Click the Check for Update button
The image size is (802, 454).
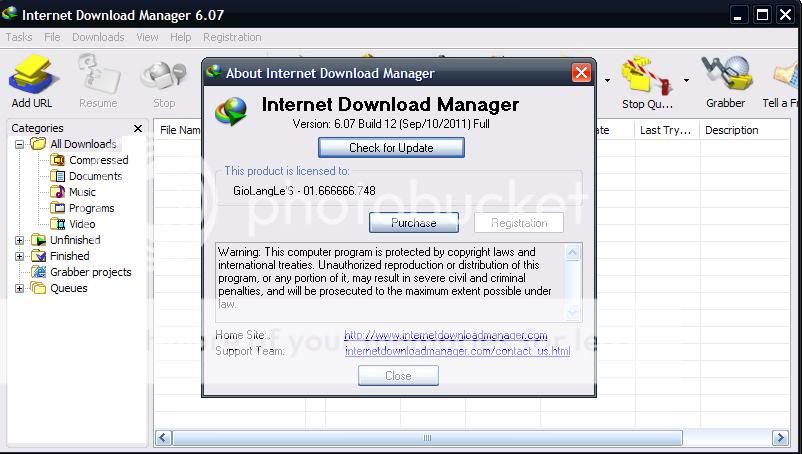(391, 147)
